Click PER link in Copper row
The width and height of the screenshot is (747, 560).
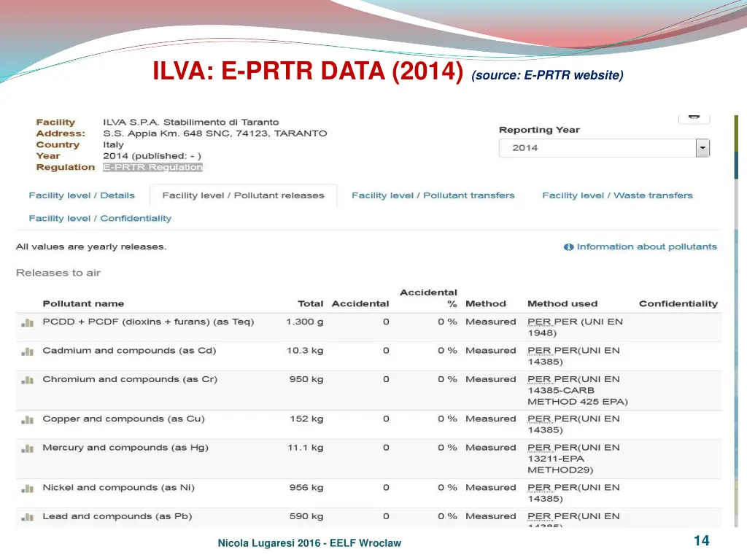[539, 419]
